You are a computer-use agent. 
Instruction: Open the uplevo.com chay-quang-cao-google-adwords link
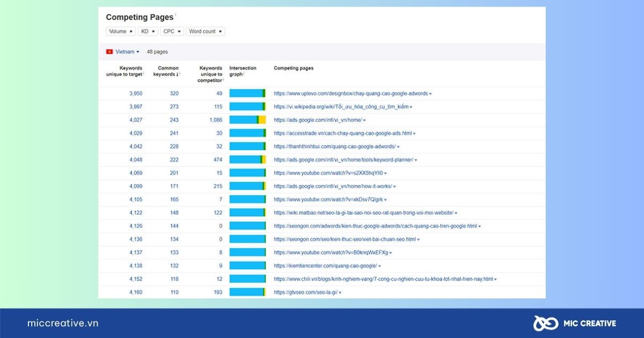351,93
